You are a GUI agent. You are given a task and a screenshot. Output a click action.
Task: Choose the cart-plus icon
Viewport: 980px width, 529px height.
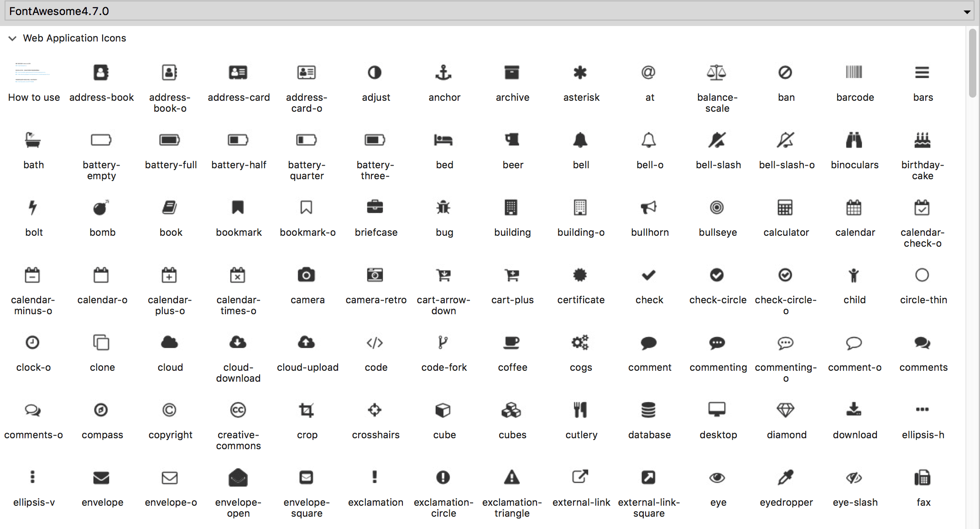[511, 275]
